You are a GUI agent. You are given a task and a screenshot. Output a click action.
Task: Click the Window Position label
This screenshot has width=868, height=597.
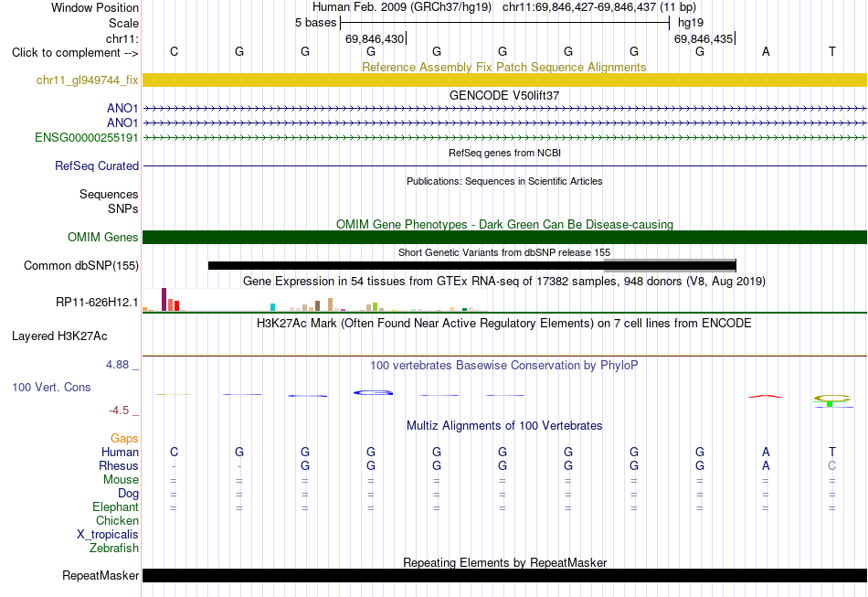pos(95,8)
